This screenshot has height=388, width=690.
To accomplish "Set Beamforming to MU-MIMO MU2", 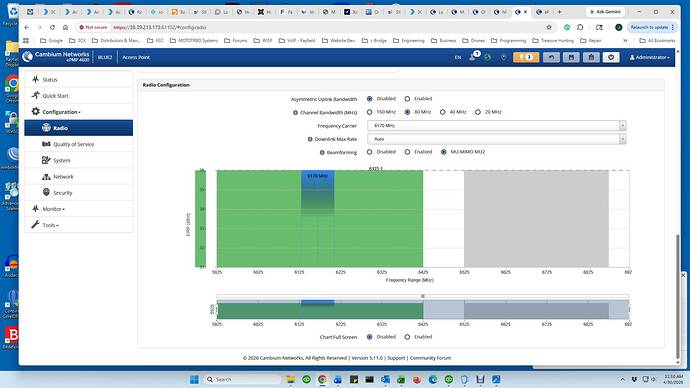I will (x=444, y=152).
